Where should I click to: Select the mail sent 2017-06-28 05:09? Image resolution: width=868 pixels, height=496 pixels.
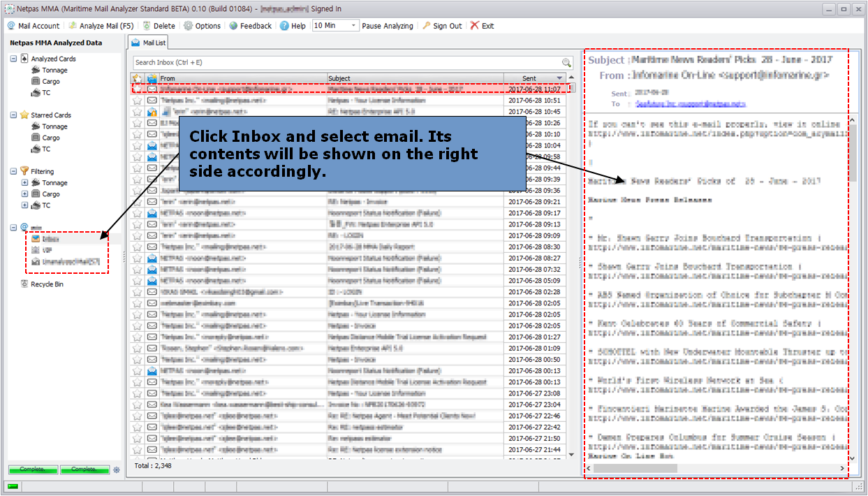(x=349, y=281)
